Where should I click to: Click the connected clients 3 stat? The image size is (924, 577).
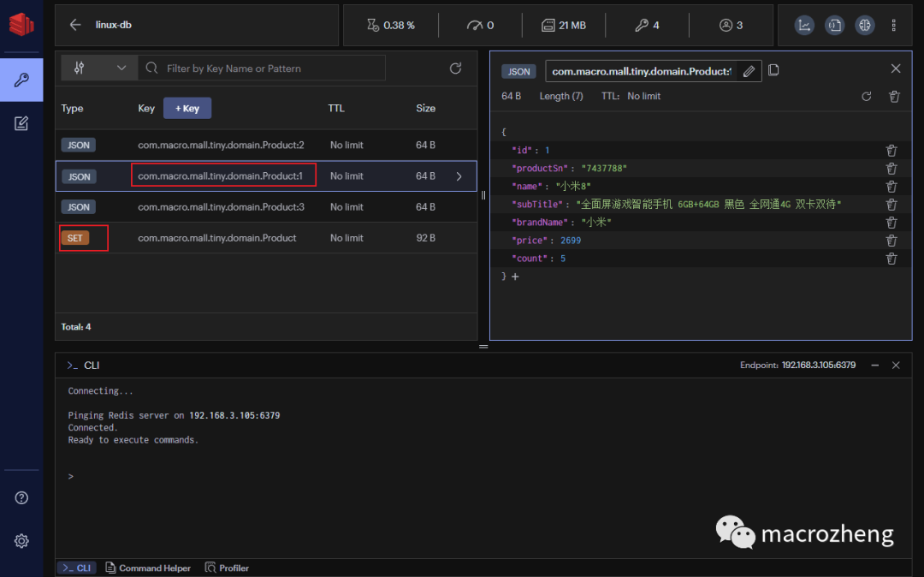731,26
